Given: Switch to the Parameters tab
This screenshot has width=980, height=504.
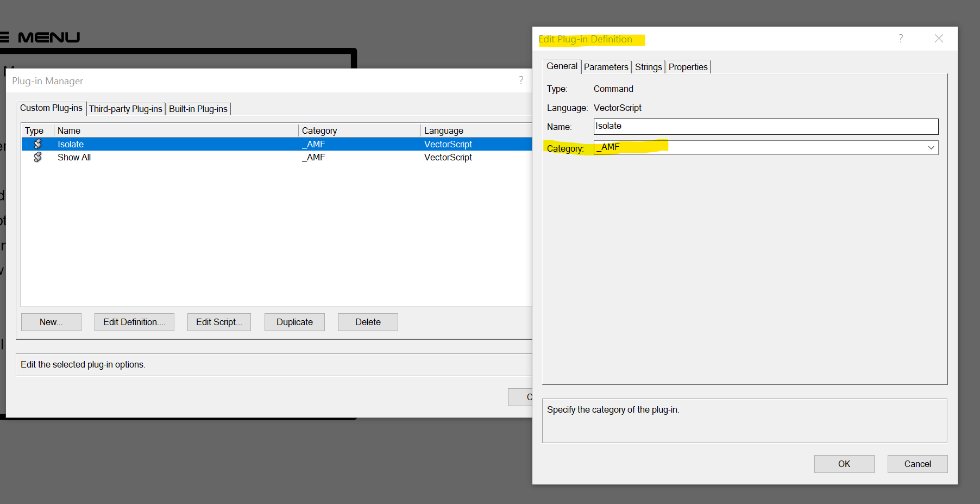Looking at the screenshot, I should 606,67.
